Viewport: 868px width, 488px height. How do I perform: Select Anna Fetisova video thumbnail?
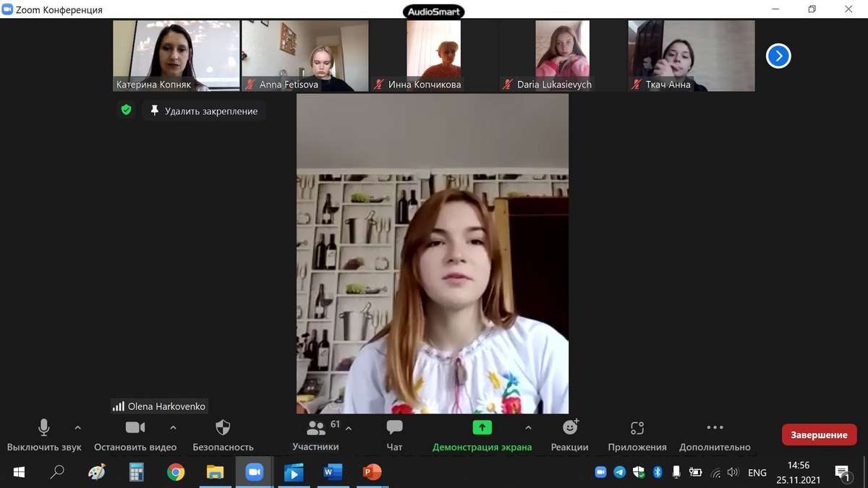(x=305, y=55)
